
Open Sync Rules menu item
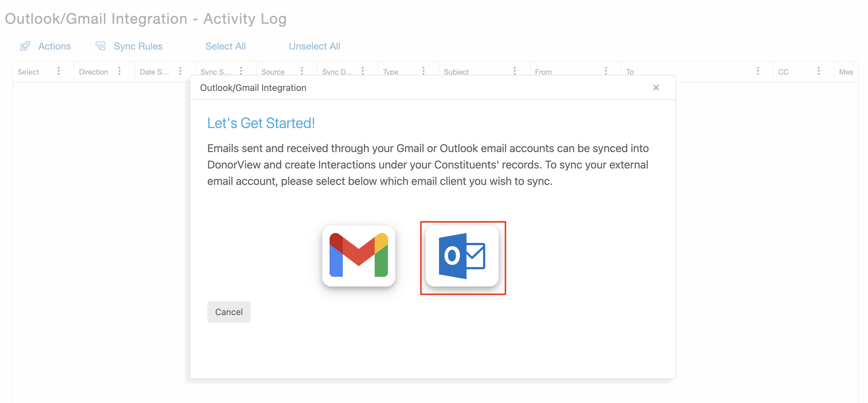pos(138,46)
